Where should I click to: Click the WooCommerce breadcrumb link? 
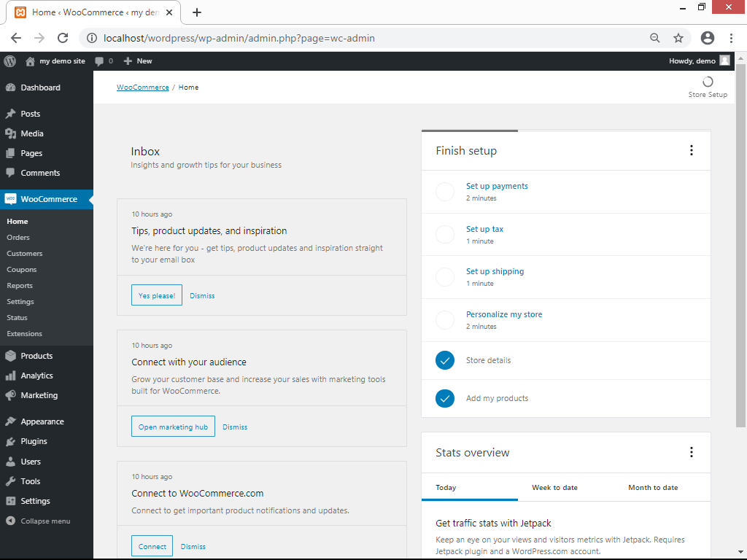[142, 87]
